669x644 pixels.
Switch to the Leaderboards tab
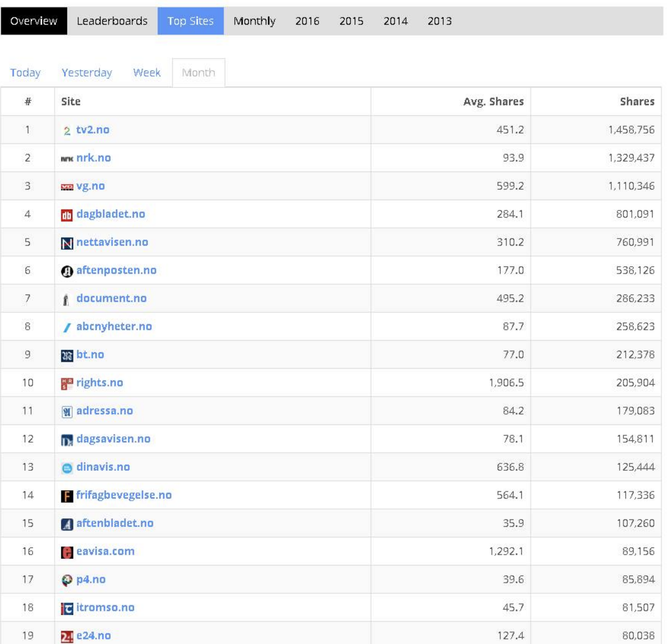[x=112, y=21]
